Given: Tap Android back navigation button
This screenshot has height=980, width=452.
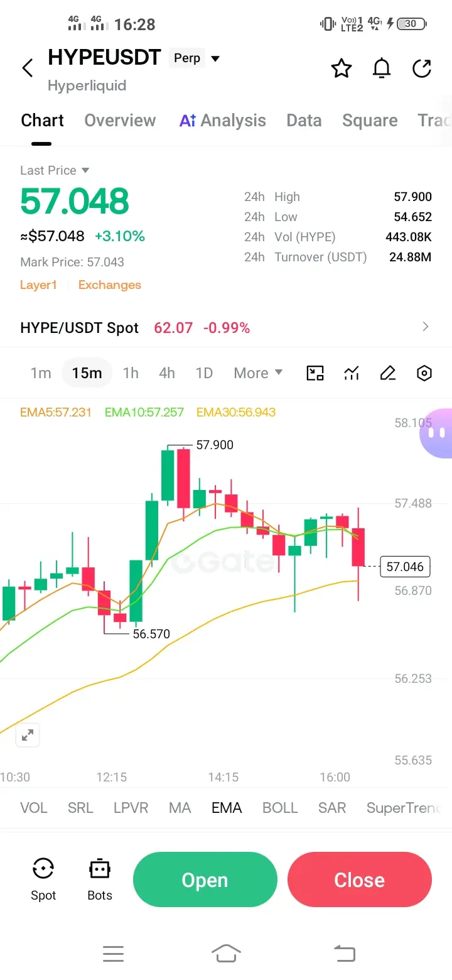Looking at the screenshot, I should click(344, 954).
